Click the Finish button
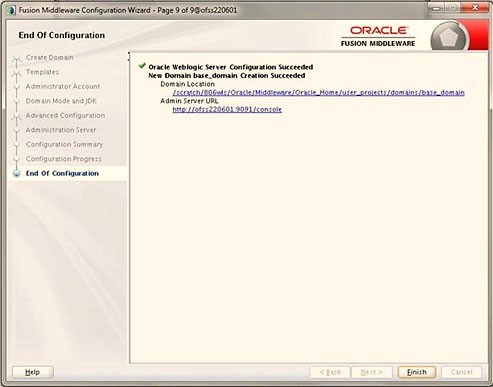 417,372
